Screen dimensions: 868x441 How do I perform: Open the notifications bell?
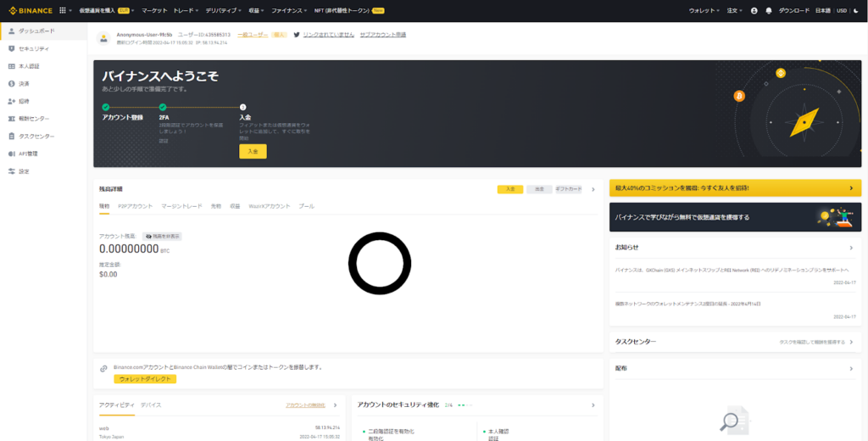point(768,10)
